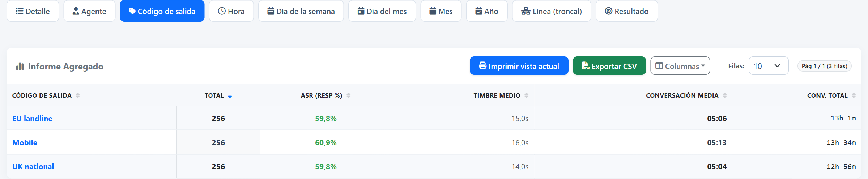Click the Pág 1 / 1 page indicator
Screen dimensions: 868x179
pyautogui.click(x=825, y=66)
